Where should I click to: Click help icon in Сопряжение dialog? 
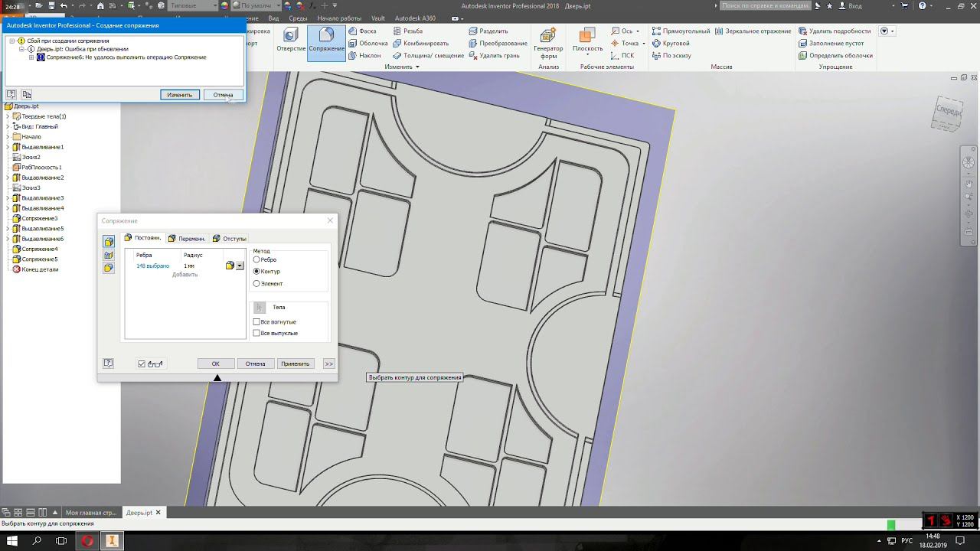coord(109,364)
